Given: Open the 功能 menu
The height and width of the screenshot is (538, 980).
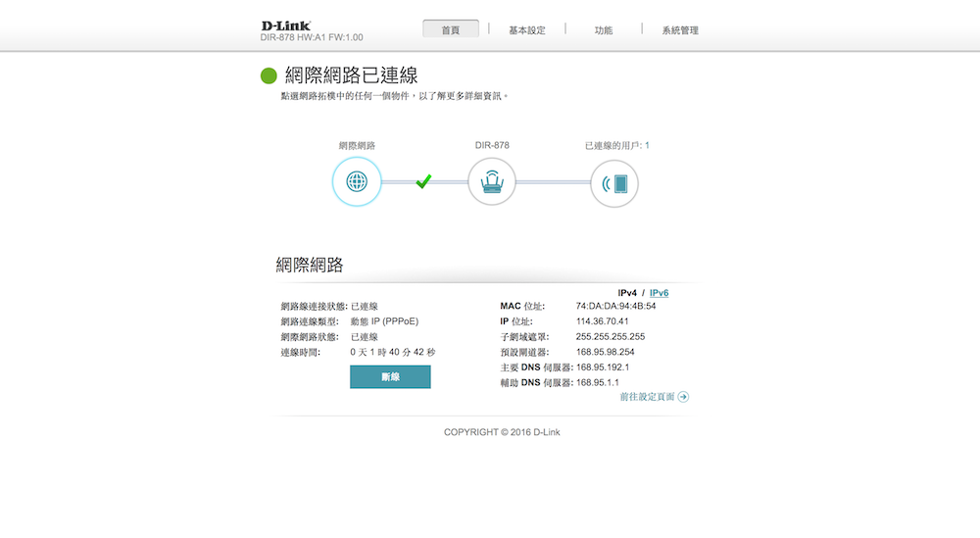Looking at the screenshot, I should point(604,30).
